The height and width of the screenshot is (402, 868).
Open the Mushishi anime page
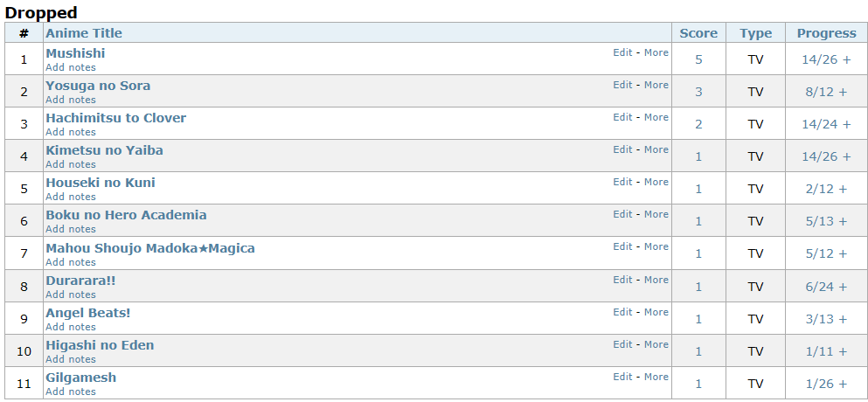[75, 53]
